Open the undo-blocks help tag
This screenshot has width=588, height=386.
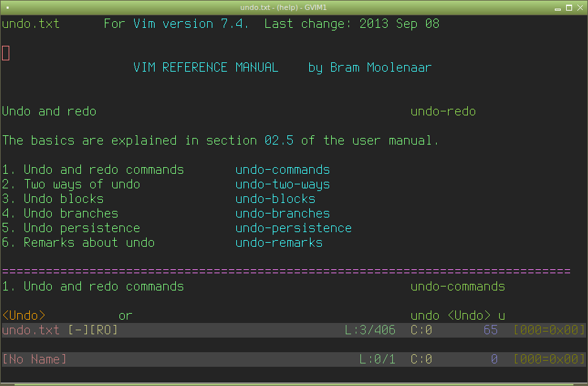click(x=275, y=199)
